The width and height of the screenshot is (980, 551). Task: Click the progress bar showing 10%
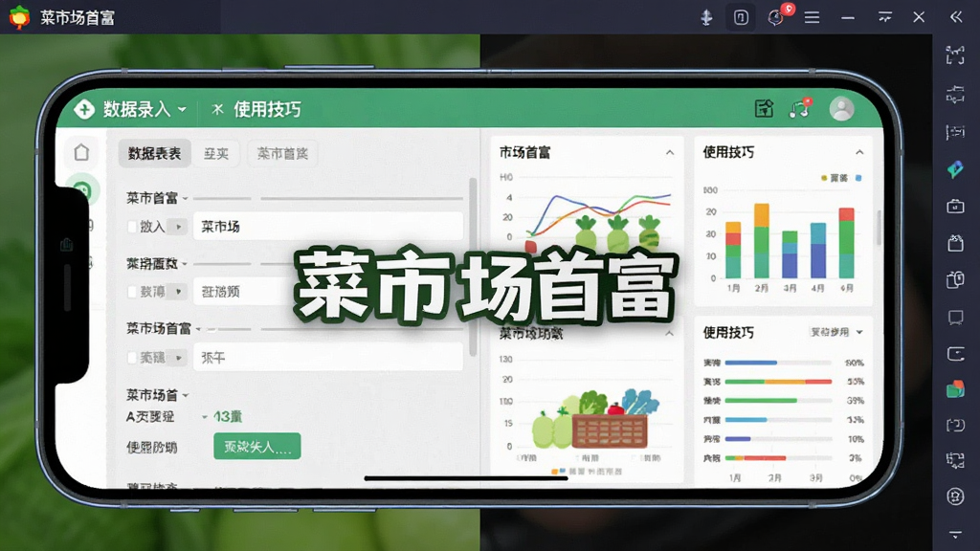point(778,439)
